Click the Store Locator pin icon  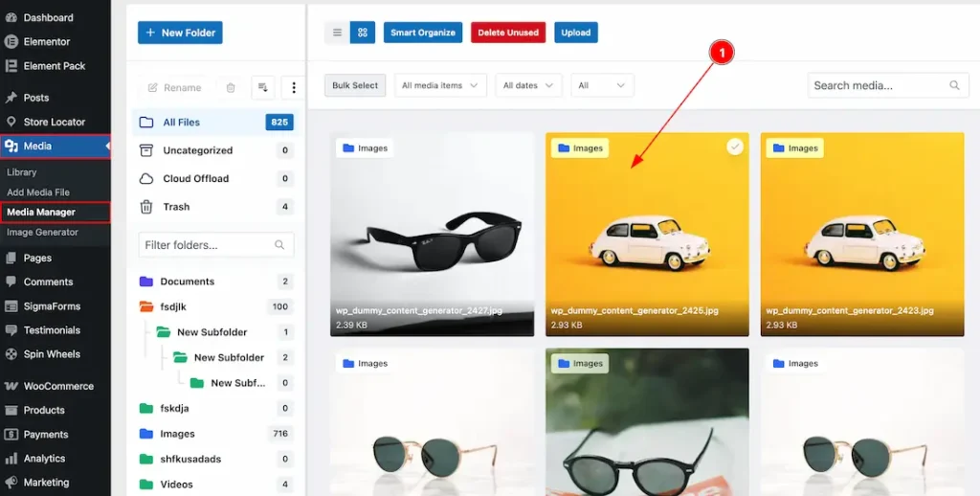click(x=11, y=122)
